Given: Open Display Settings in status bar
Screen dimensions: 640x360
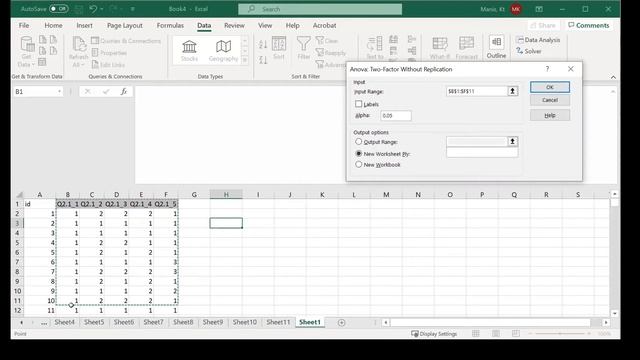Looking at the screenshot, I should pyautogui.click(x=434, y=333).
